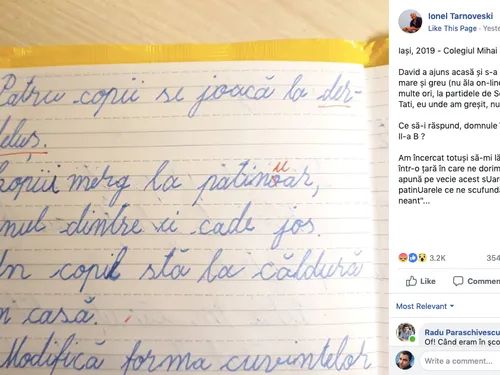Click the Like button label
The width and height of the screenshot is (500, 375).
pos(428,281)
